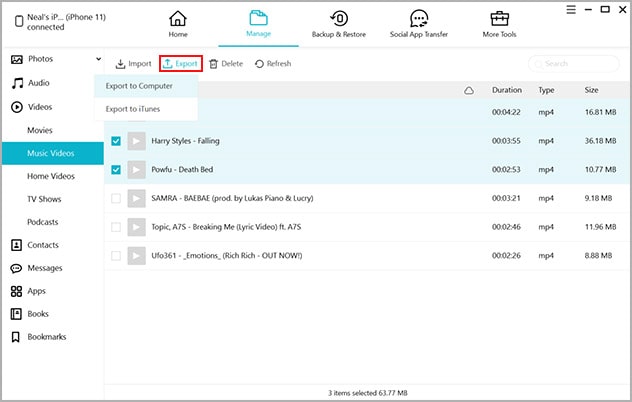Check the SAMRA - BAEBAE checkbox
Screen dimensions: 632x402
(116, 198)
